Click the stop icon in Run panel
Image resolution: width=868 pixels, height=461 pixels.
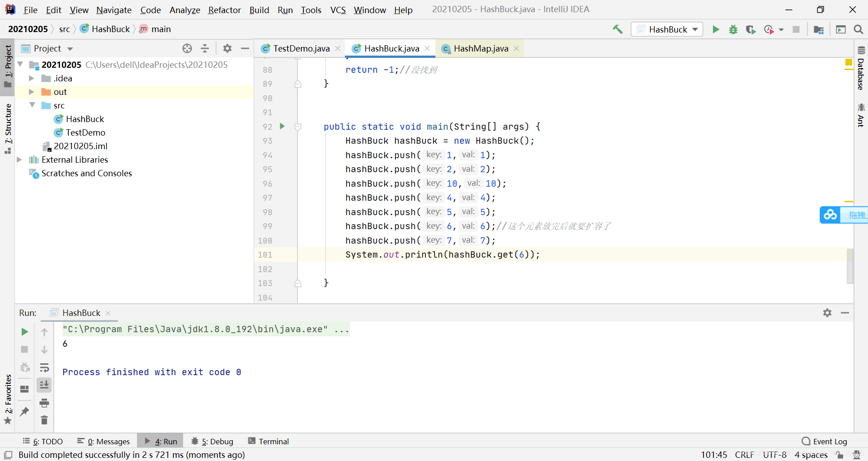click(x=24, y=349)
